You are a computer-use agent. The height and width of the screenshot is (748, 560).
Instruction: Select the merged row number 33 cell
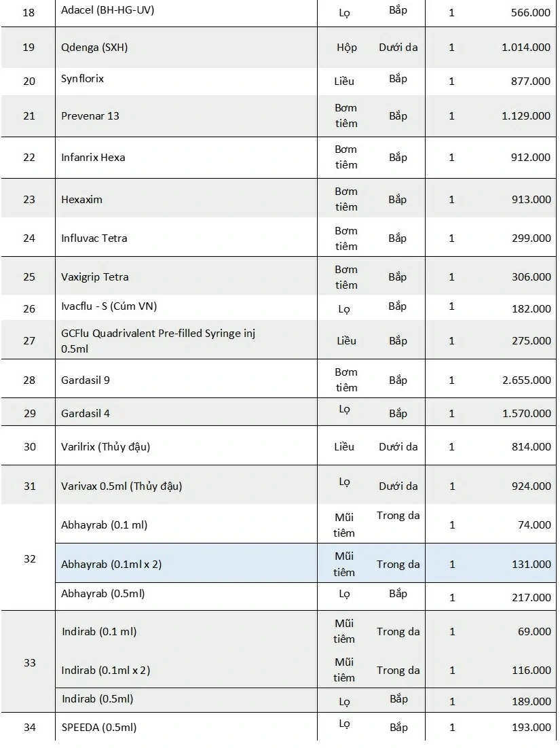pyautogui.click(x=29, y=662)
